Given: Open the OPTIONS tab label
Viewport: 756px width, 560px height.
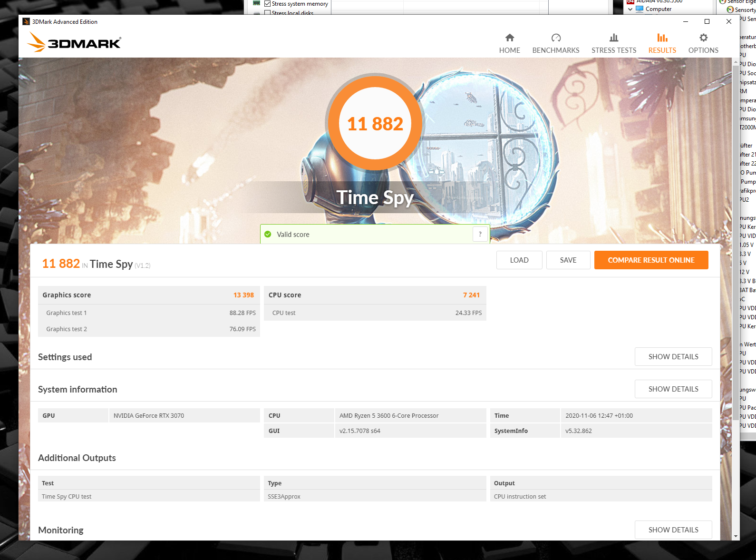Looking at the screenshot, I should [703, 50].
